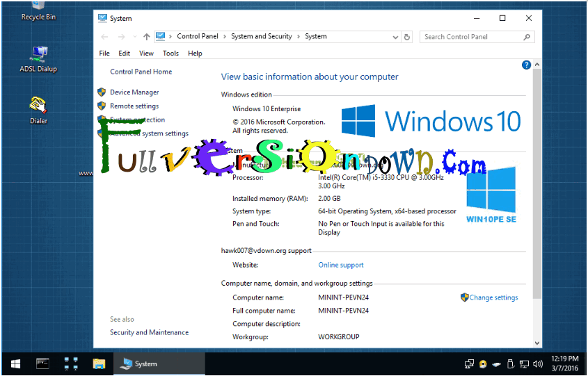Screen dimensions: 588x376
Task: Expand chevron after Control Panel breadcrumb
Action: tap(225, 36)
